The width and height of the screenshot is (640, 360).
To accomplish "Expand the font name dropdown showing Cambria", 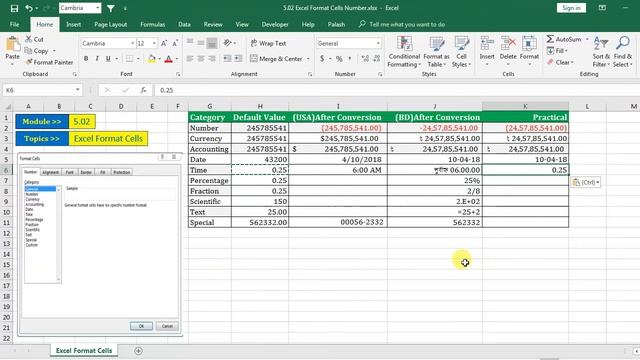I will [133, 43].
